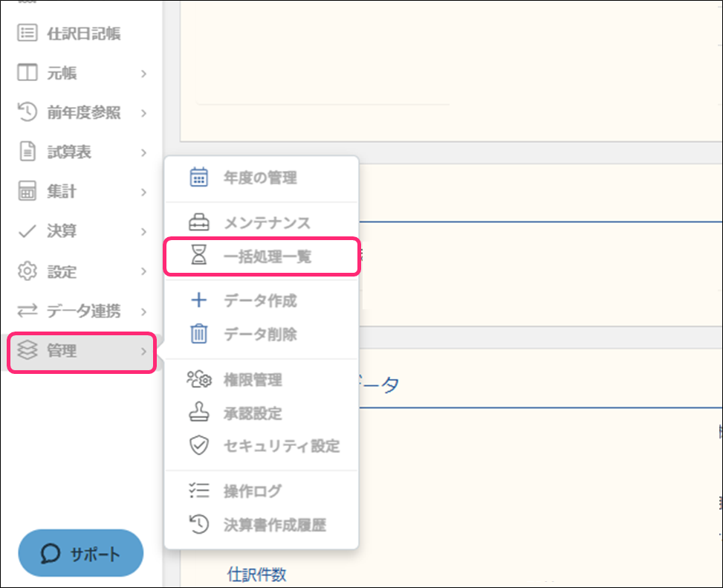Screen dimensions: 723x588
Task: Open the サポート chat button
Action: click(80, 554)
